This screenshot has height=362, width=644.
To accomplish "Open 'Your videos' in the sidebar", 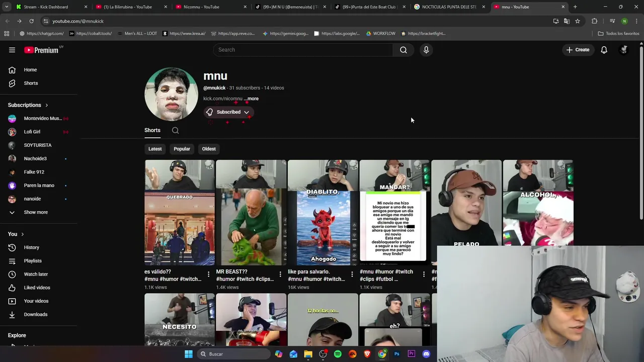I will pos(36,301).
